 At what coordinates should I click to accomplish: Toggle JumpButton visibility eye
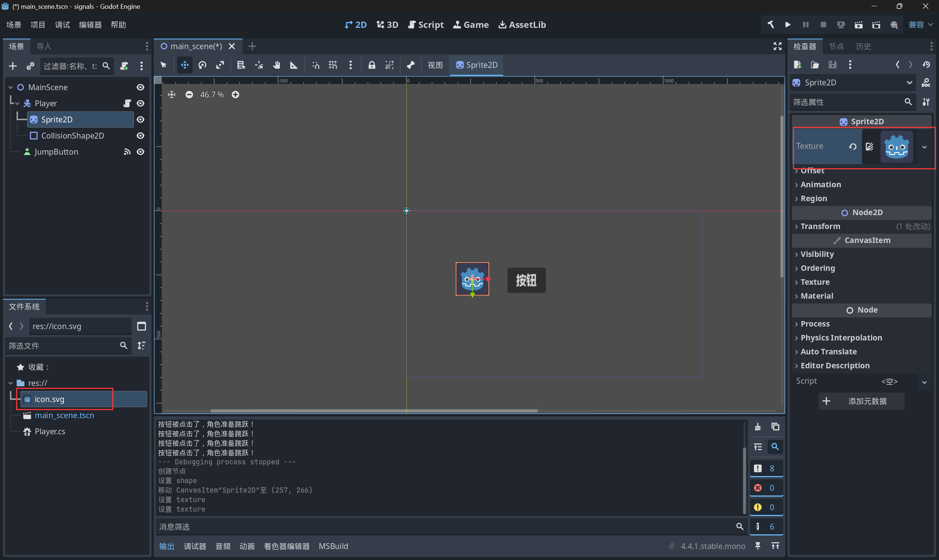140,152
